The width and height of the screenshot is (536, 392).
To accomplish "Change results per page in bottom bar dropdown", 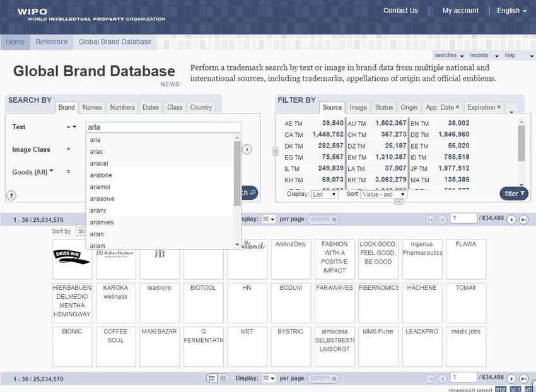I will coord(269,378).
